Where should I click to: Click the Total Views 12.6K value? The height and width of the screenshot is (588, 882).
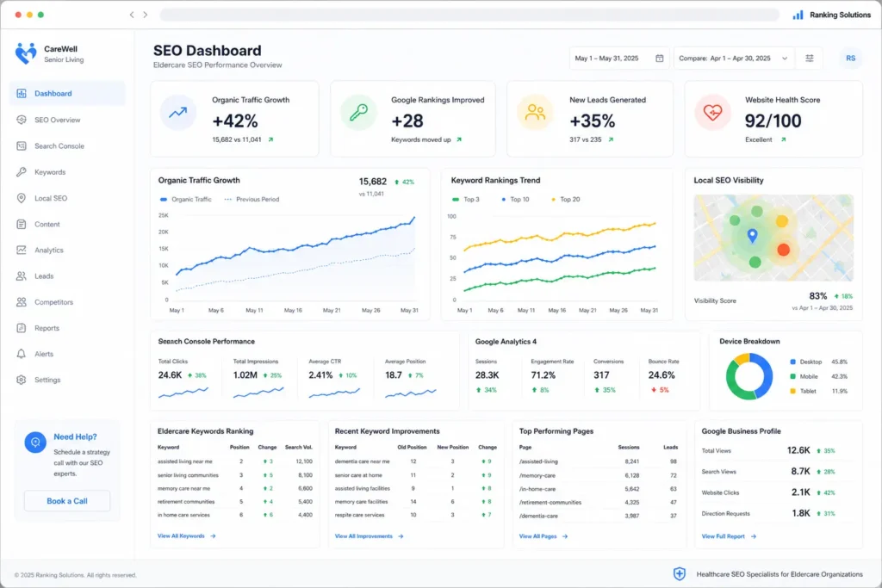click(798, 450)
